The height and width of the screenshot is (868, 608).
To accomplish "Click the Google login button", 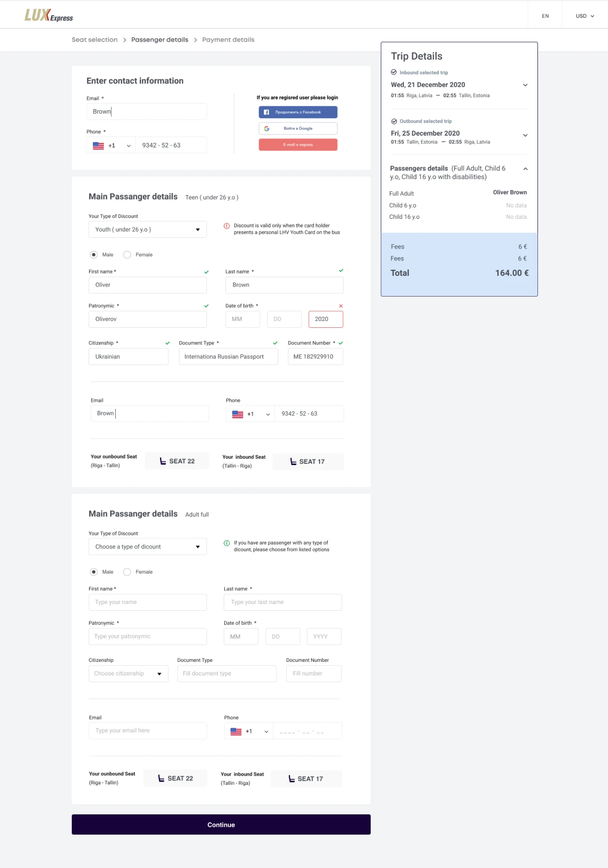I will point(298,128).
